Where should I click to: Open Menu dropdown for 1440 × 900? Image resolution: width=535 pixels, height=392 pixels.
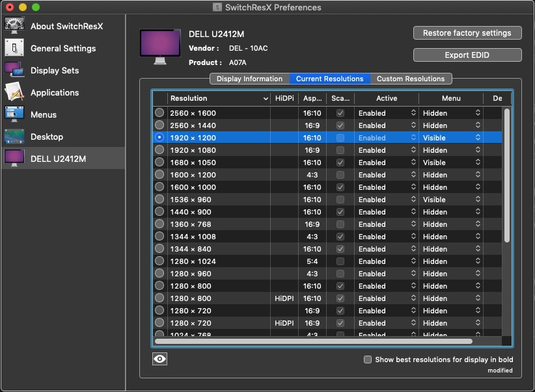tap(451, 212)
